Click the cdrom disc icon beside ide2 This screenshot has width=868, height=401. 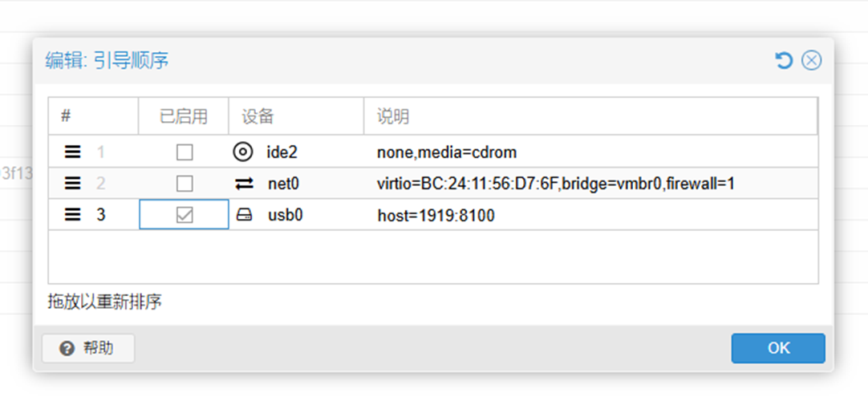pos(243,152)
